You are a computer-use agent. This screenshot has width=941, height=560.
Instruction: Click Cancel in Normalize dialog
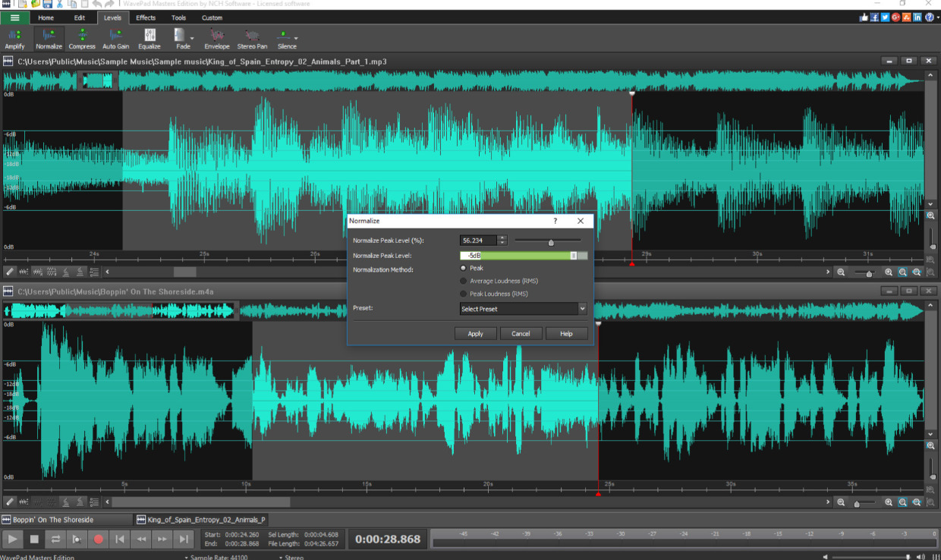[521, 334]
